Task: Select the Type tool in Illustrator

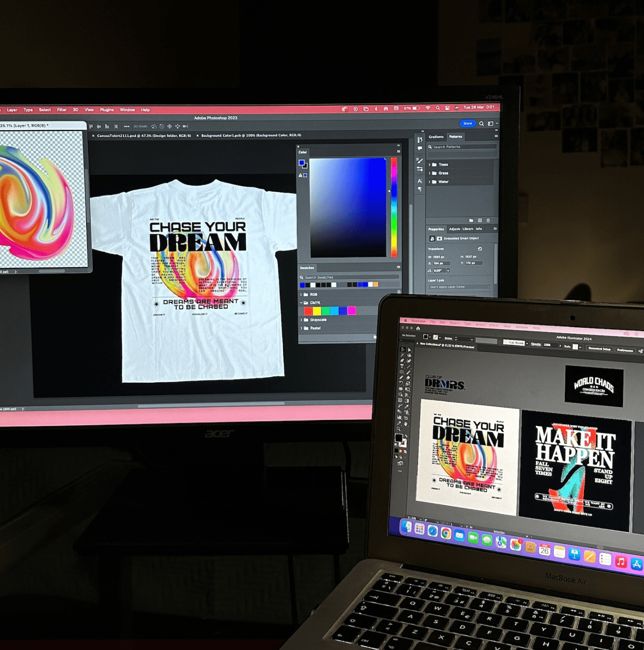Action: coord(402,366)
